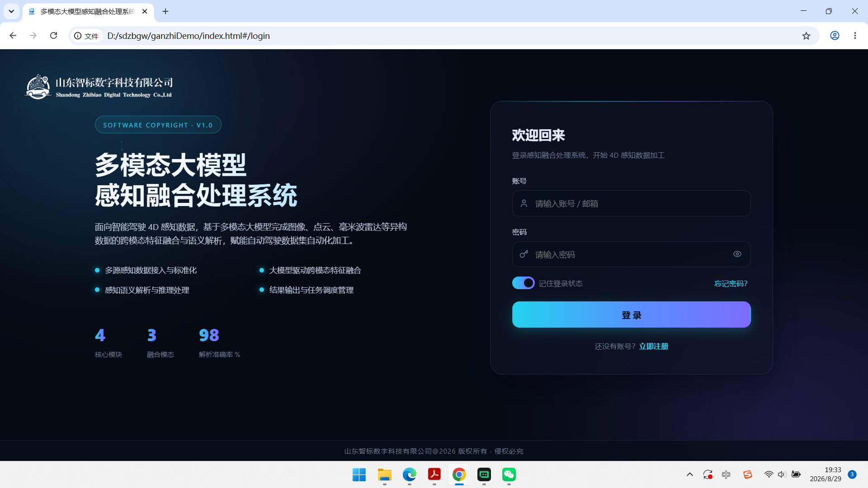Image resolution: width=868 pixels, height=488 pixels.
Task: Open the 立即注册 link
Action: click(653, 346)
